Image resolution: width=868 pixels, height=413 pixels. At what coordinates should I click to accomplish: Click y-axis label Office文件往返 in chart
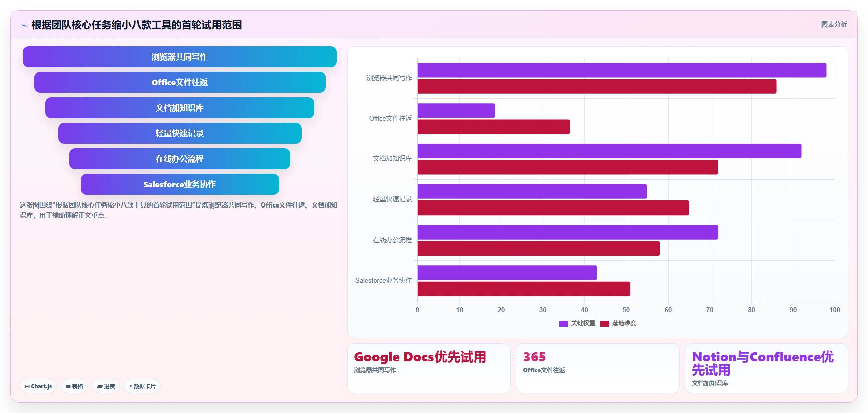(x=390, y=118)
